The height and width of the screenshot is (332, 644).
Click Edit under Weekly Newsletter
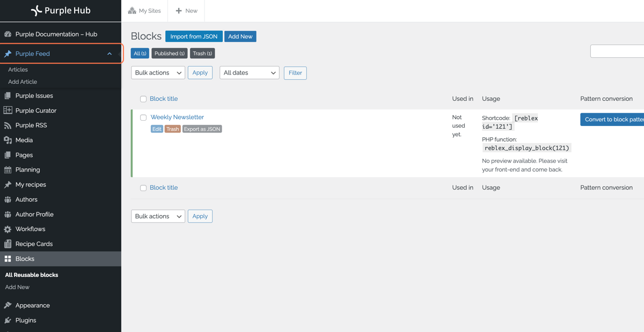pos(157,129)
